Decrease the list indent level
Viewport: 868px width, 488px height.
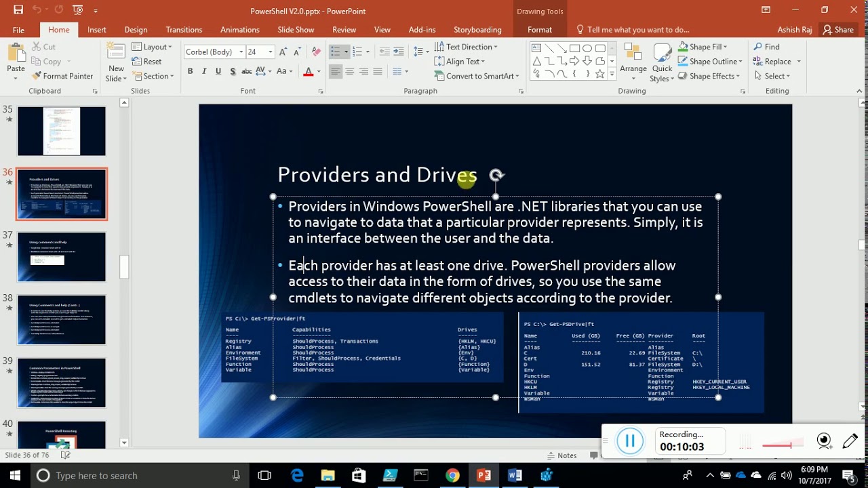coord(384,52)
